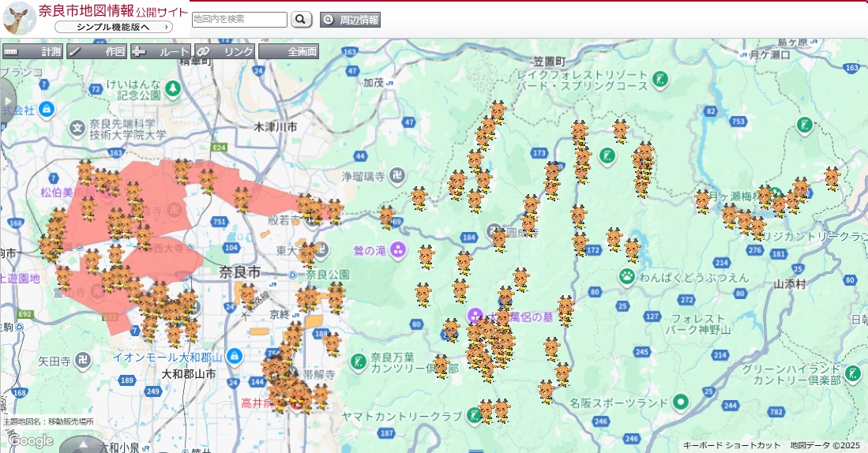Select the 作図 drawing tool
The width and height of the screenshot is (868, 453).
point(97,51)
